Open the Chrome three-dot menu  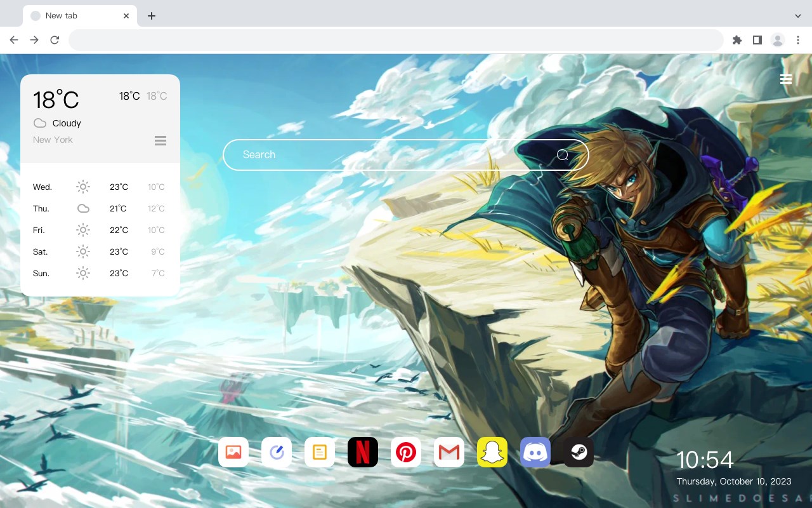point(798,40)
